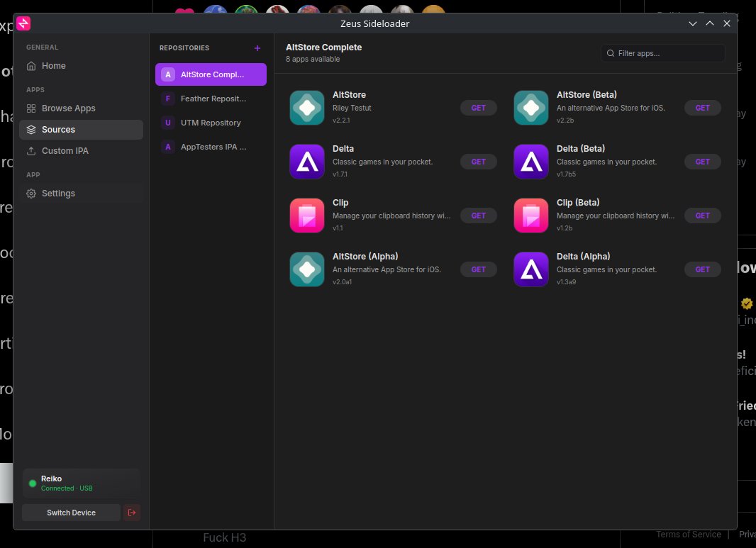Click Terms of Service in background window

(x=689, y=535)
